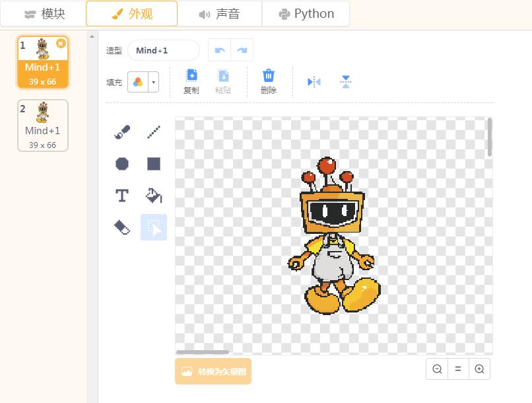Click the robot sprite on canvas
Screen dimensions: 532x403
334,236
